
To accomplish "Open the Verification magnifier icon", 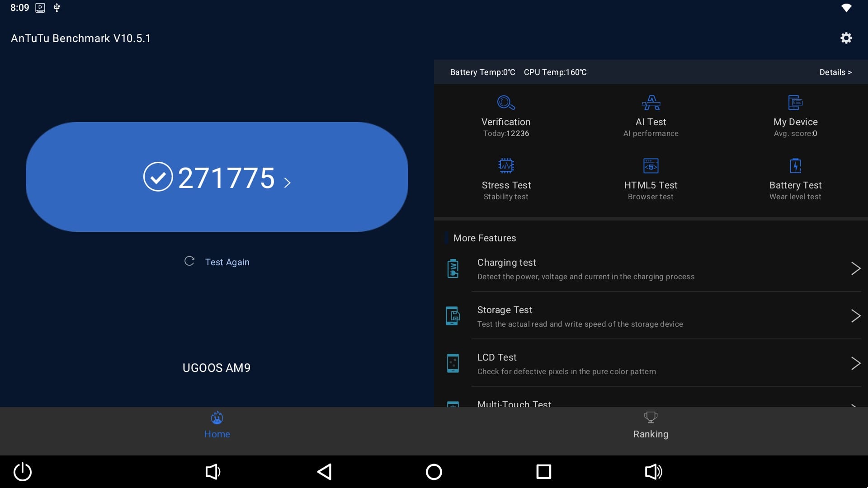I will [x=506, y=103].
